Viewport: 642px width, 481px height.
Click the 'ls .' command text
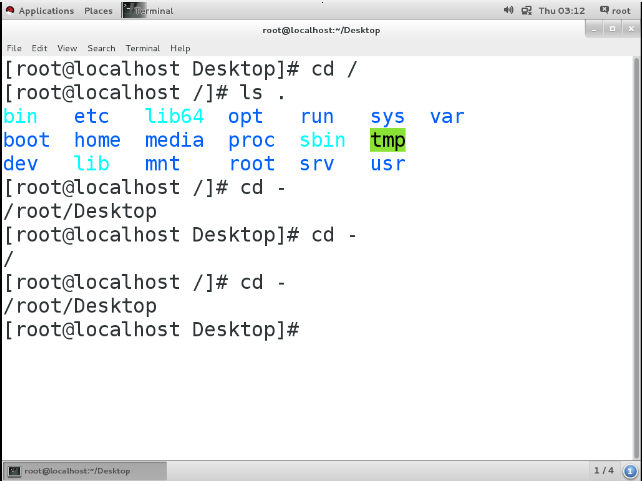coord(262,93)
